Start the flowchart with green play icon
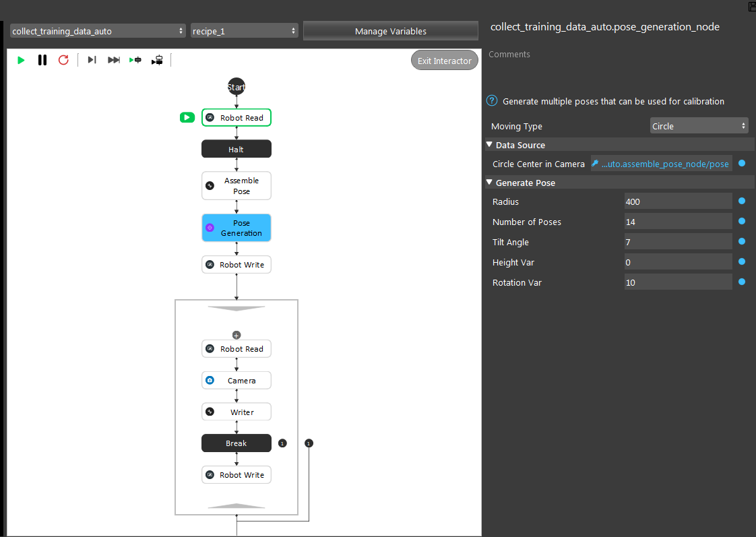The height and width of the screenshot is (537, 756). click(x=21, y=60)
